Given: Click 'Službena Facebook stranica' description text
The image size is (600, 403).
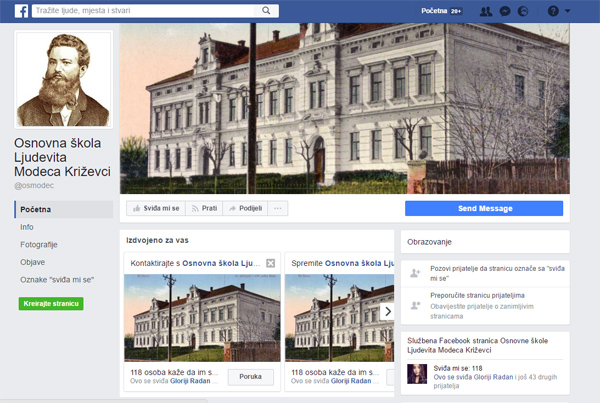Looking at the screenshot, I should [478, 345].
